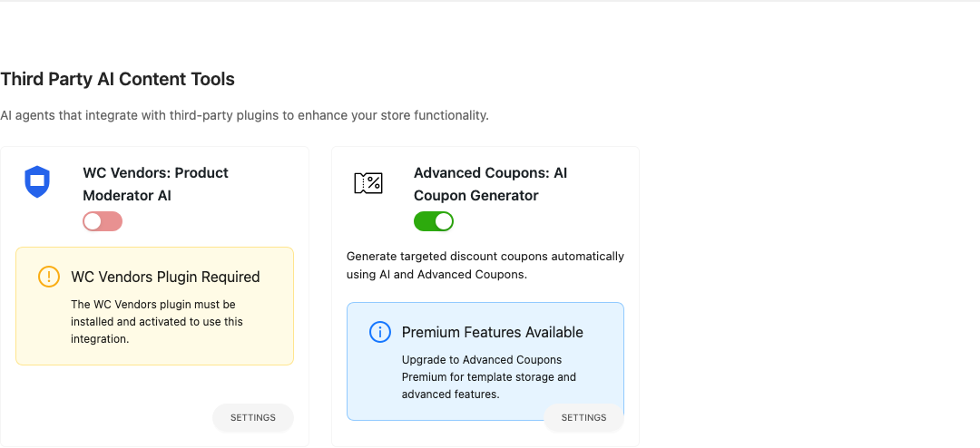
Task: Click the coupon percent ticket icon
Action: coord(368,183)
